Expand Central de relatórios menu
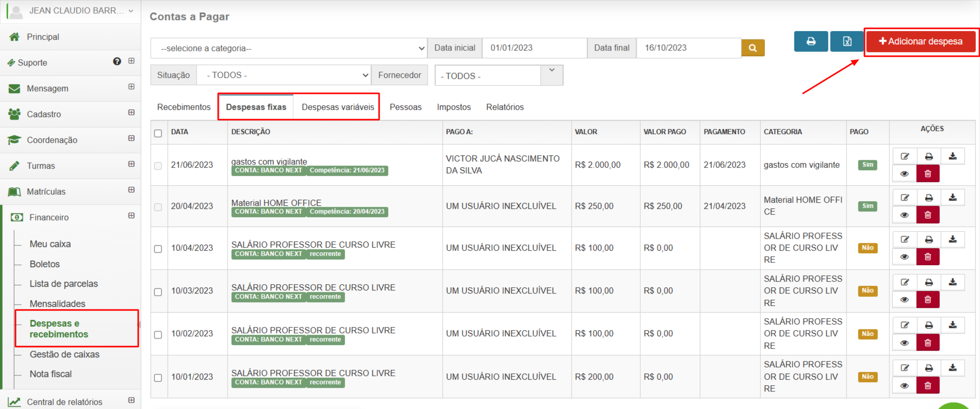Viewport: 980px width, 409px height. point(132,400)
